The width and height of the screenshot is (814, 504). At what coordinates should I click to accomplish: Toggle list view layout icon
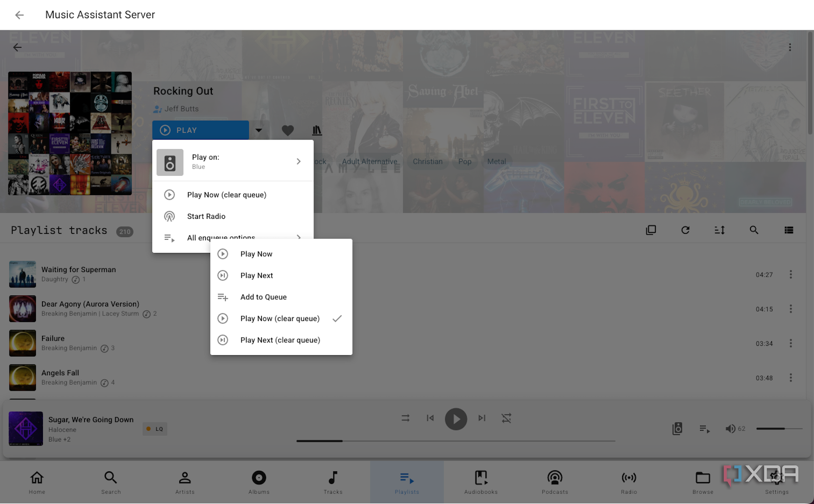point(789,230)
